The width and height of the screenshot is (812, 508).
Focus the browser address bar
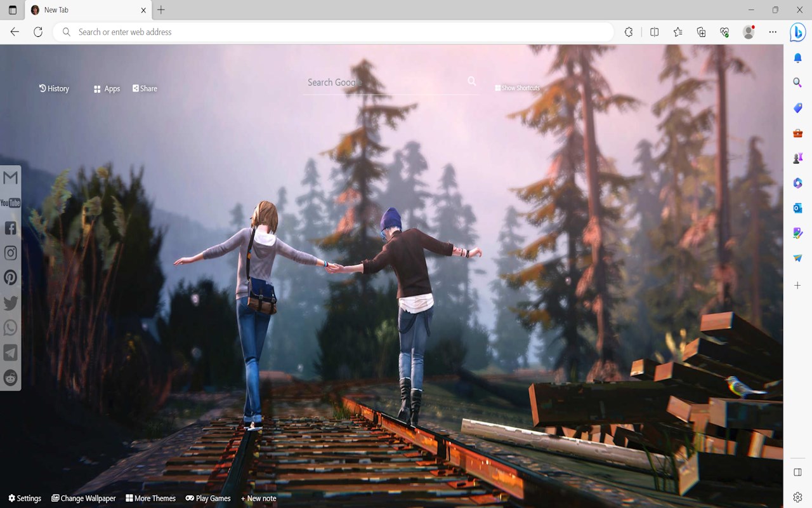point(333,32)
